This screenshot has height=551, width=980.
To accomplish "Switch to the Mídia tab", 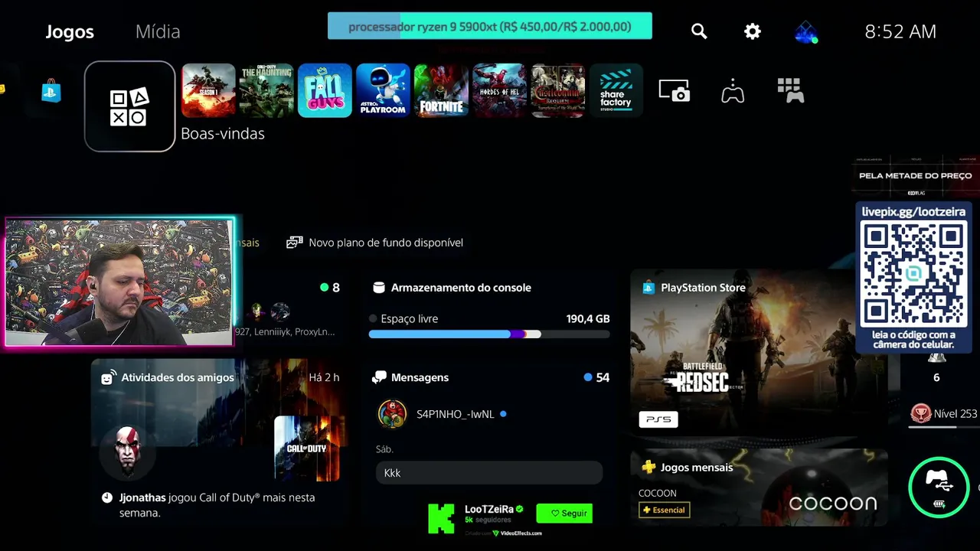I will [158, 31].
